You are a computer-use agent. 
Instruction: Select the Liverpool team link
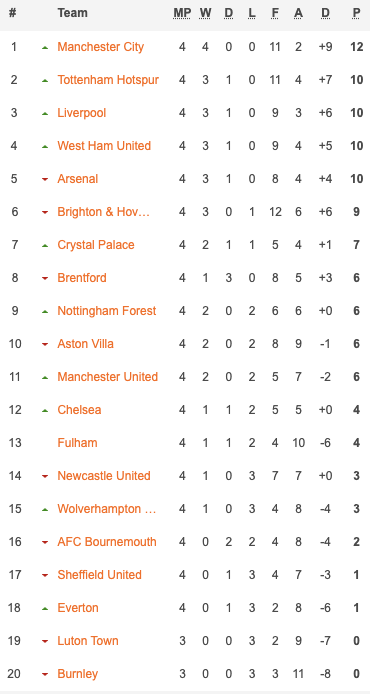pos(82,113)
